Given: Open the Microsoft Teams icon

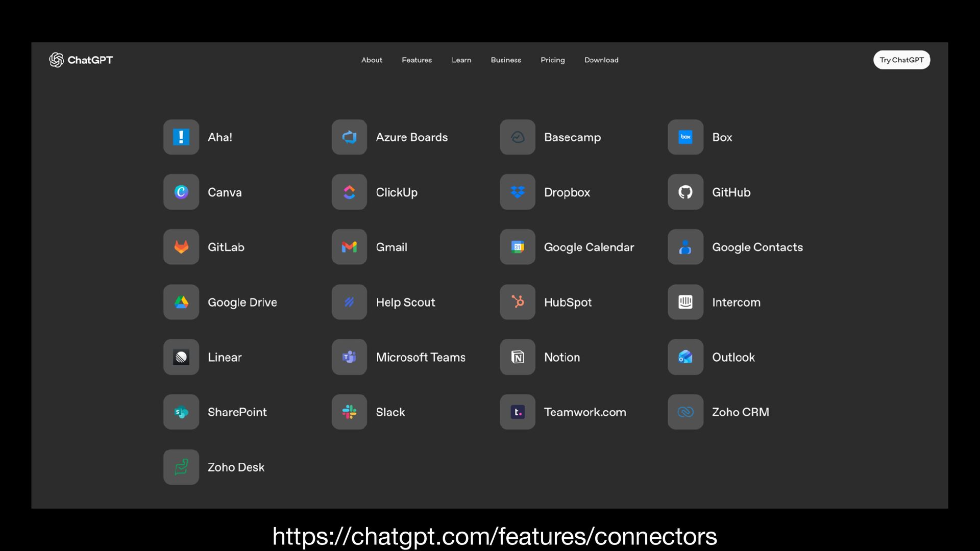Looking at the screenshot, I should pyautogui.click(x=349, y=357).
